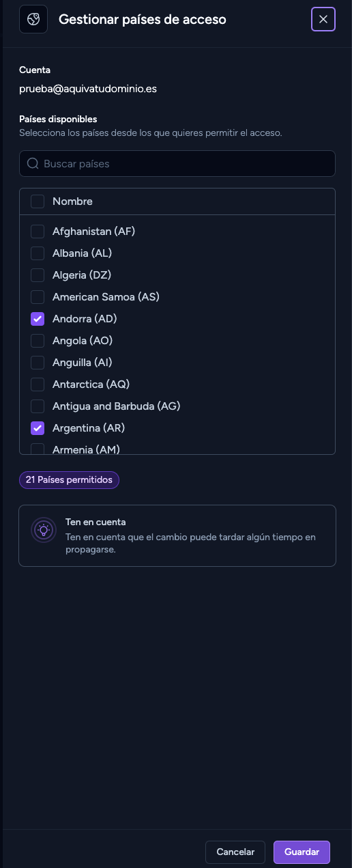Click the lightbulb icon in notice box
This screenshot has height=868, width=352.
(x=44, y=530)
